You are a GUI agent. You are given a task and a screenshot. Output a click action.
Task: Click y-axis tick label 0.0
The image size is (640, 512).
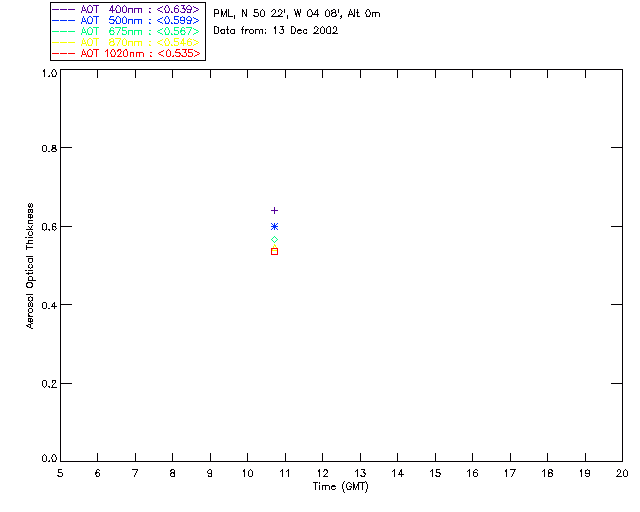click(49, 459)
